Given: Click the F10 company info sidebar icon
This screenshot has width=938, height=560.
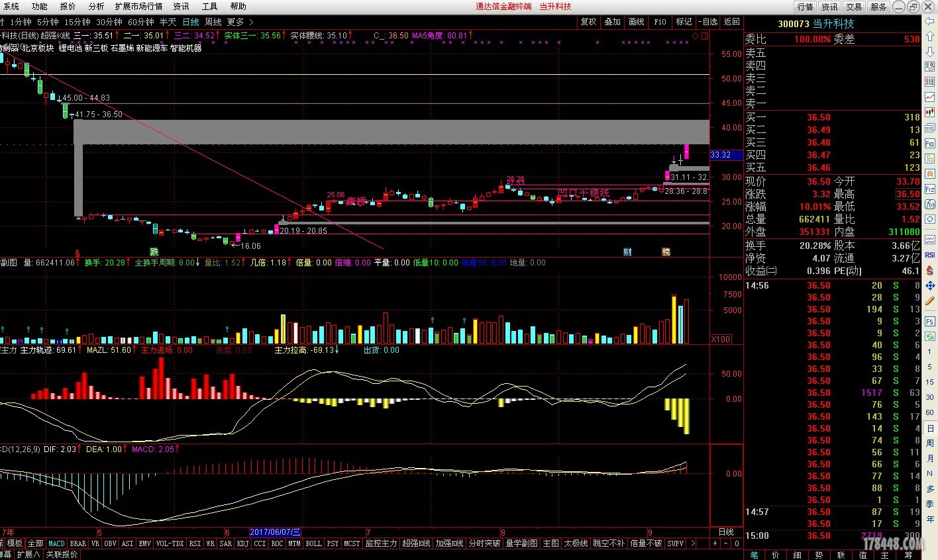Looking at the screenshot, I should click(930, 143).
